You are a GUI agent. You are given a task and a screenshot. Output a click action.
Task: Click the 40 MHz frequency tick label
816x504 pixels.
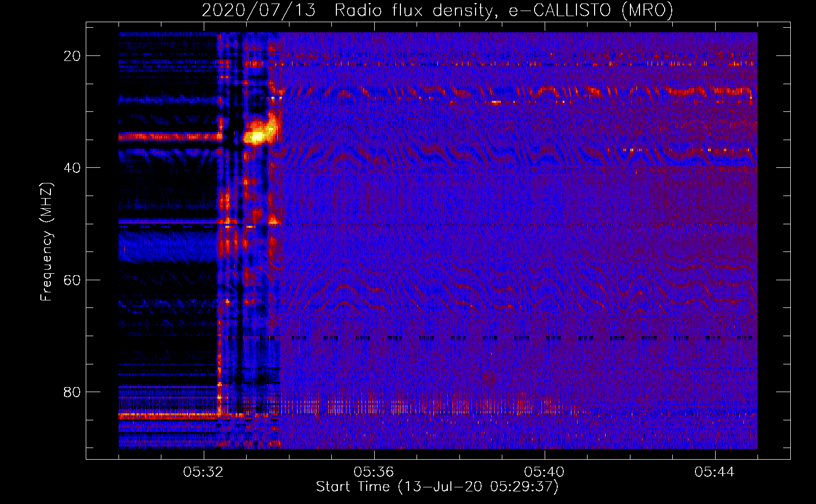click(x=72, y=168)
